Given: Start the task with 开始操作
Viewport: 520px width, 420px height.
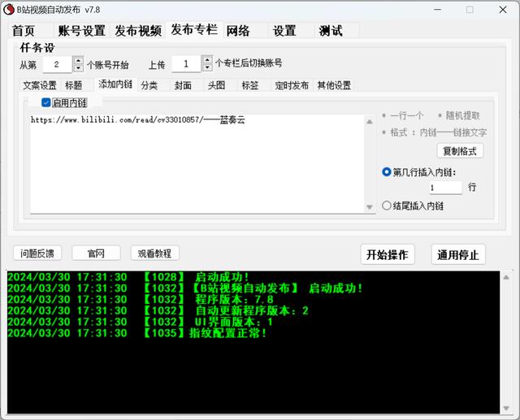Looking at the screenshot, I should [388, 254].
